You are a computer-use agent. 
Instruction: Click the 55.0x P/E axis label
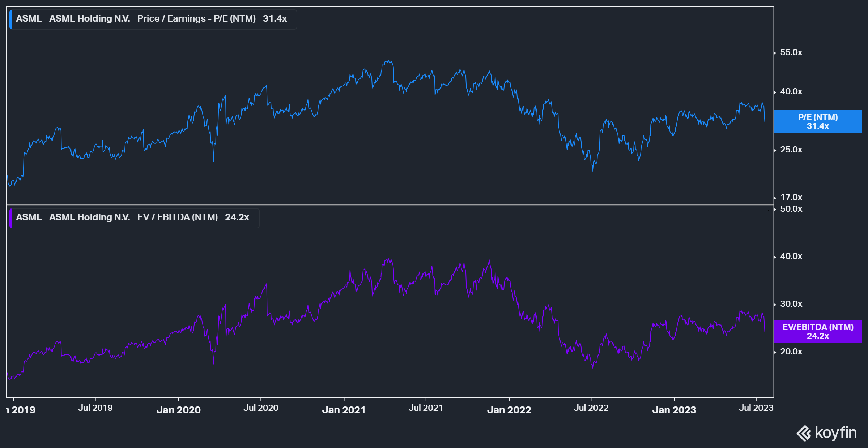(791, 53)
